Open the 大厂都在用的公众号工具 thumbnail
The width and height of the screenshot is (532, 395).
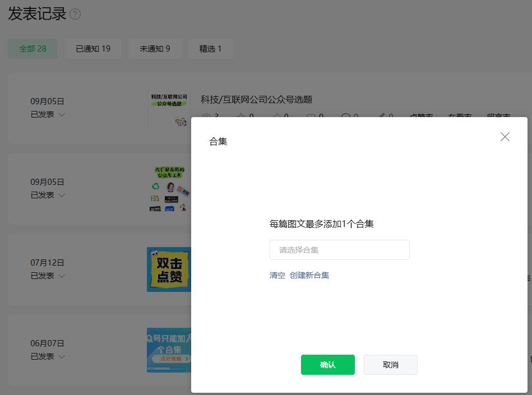(169, 188)
